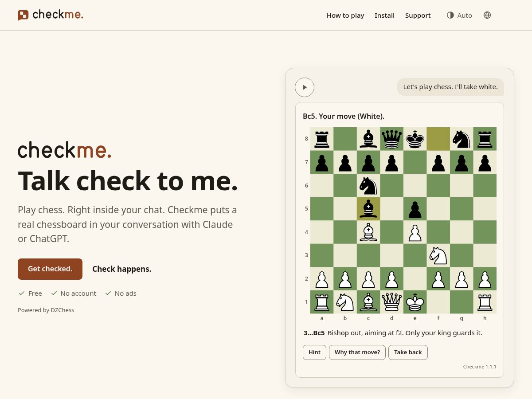Click the 3...Bc5 move notation

(x=314, y=332)
